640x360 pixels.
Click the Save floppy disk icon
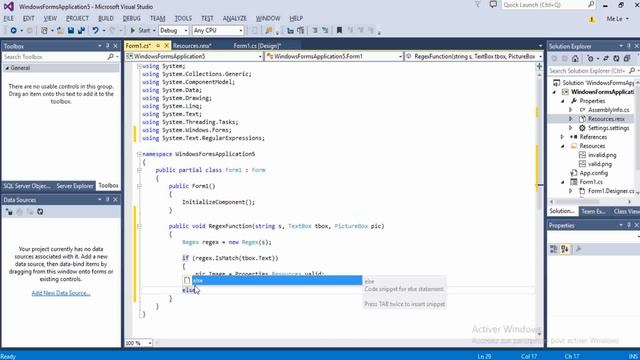click(71, 31)
